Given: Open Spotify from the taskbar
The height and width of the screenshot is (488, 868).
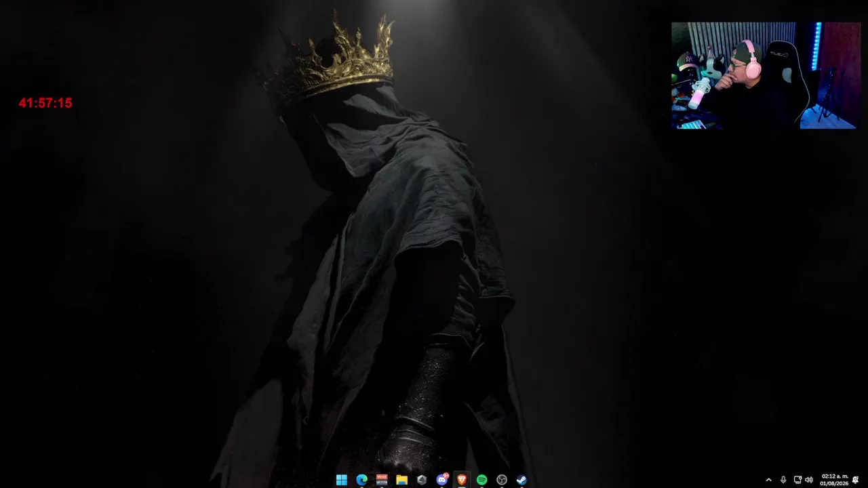Looking at the screenshot, I should pyautogui.click(x=481, y=480).
